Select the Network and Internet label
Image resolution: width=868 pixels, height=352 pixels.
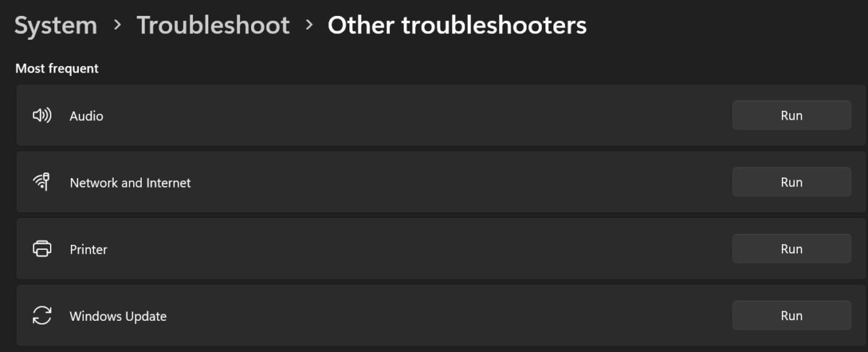130,183
